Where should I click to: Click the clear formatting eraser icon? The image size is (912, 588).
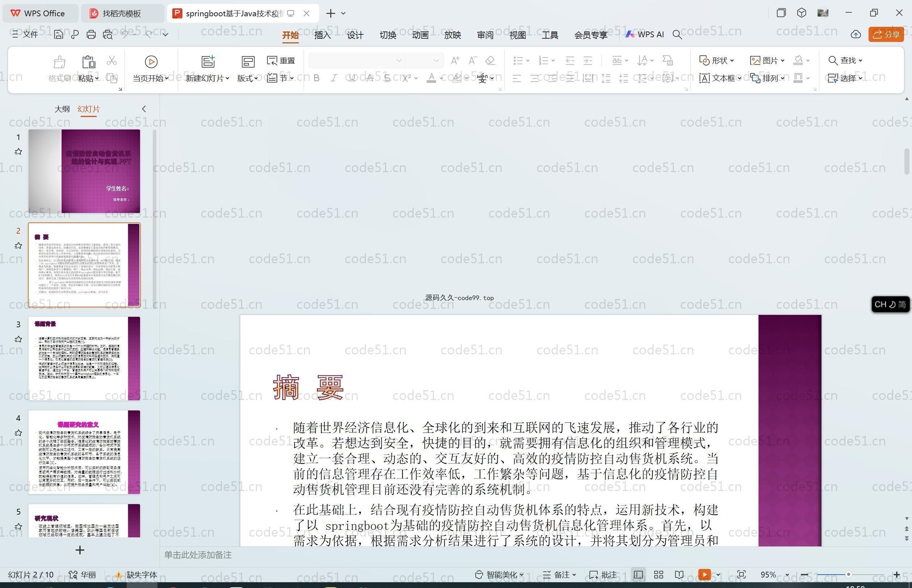click(x=490, y=60)
